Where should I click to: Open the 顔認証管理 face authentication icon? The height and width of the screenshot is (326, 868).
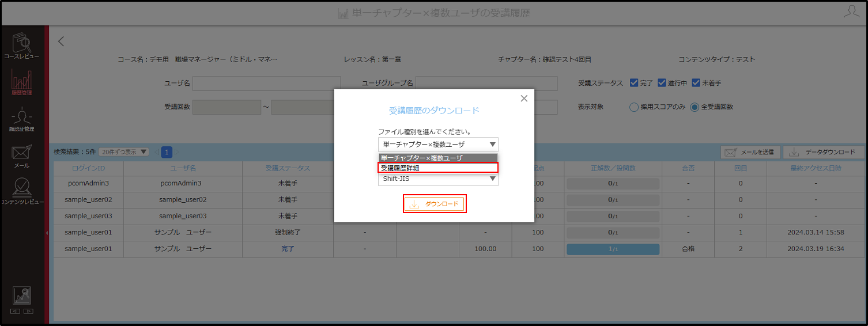coord(22,120)
